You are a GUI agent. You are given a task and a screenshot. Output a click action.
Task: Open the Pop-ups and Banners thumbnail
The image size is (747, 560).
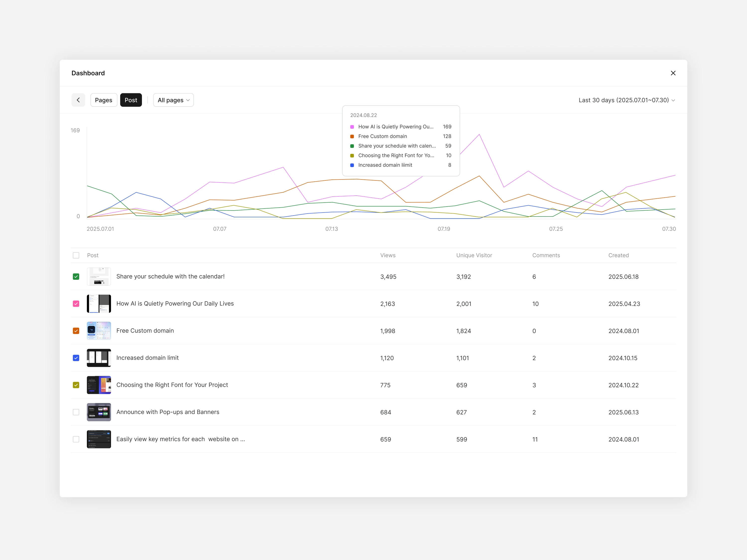pyautogui.click(x=99, y=412)
